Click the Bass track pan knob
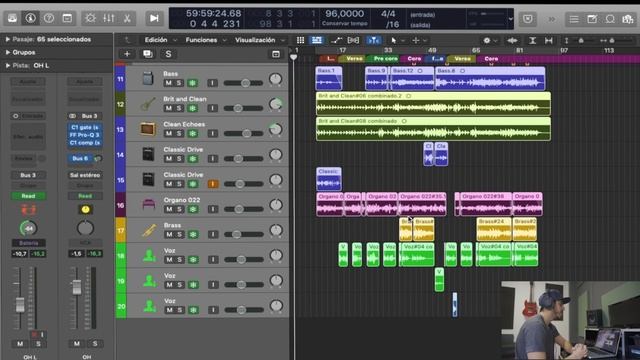 pos(276,79)
